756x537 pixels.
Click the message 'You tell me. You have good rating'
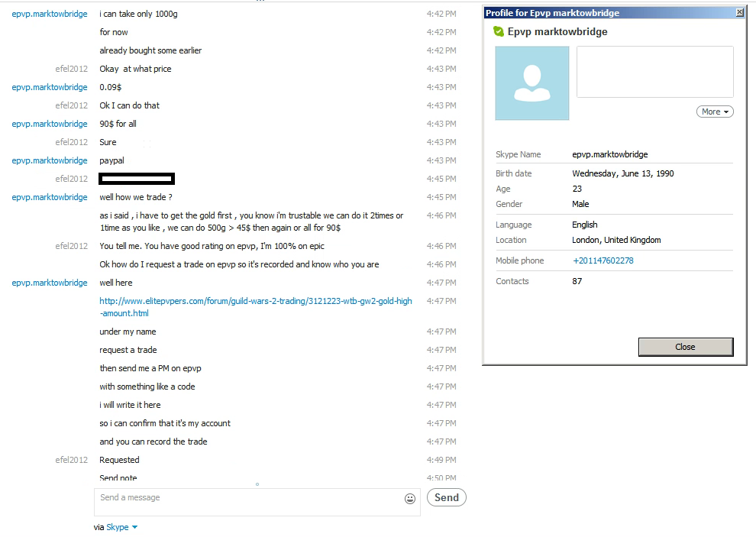point(212,246)
